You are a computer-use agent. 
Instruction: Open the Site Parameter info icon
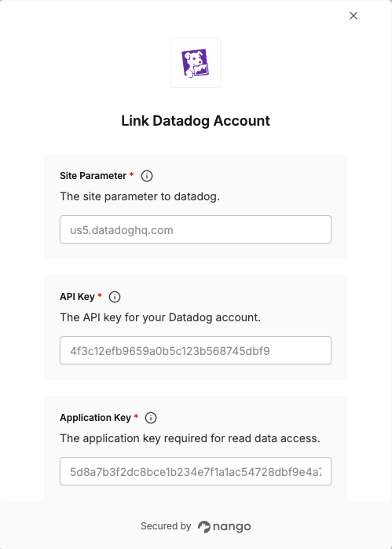[147, 176]
